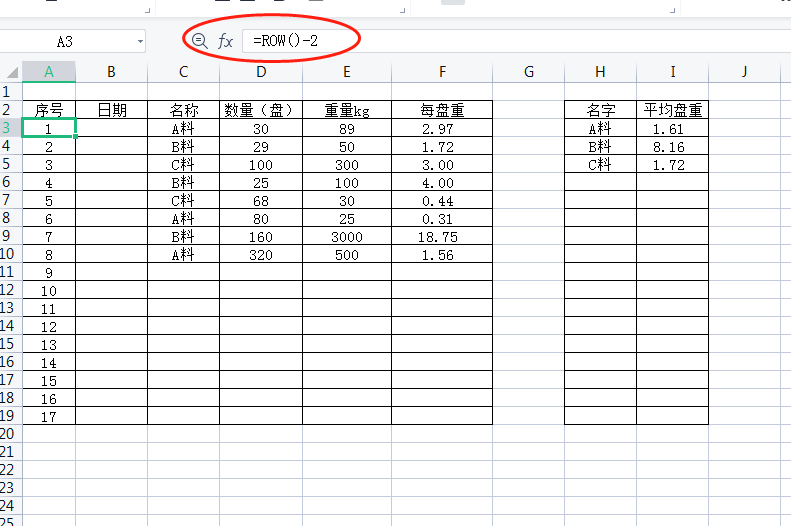Click the average cell showing 1.61
This screenshot has width=791, height=526.
[x=672, y=128]
